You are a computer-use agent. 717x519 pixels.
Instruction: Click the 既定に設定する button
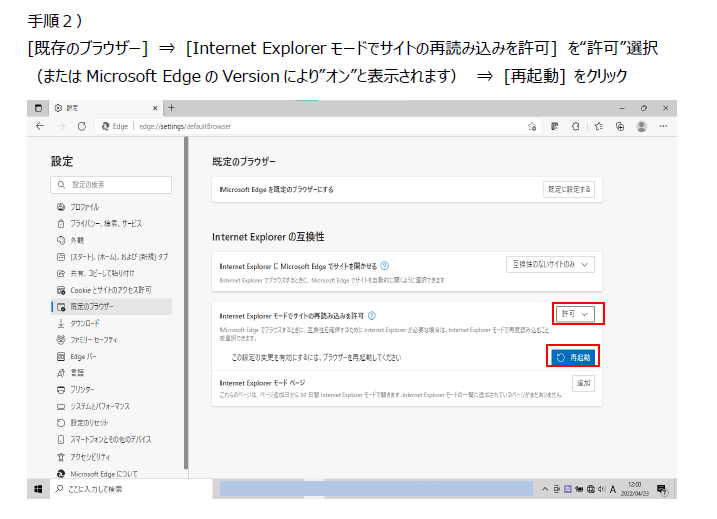pyautogui.click(x=568, y=189)
